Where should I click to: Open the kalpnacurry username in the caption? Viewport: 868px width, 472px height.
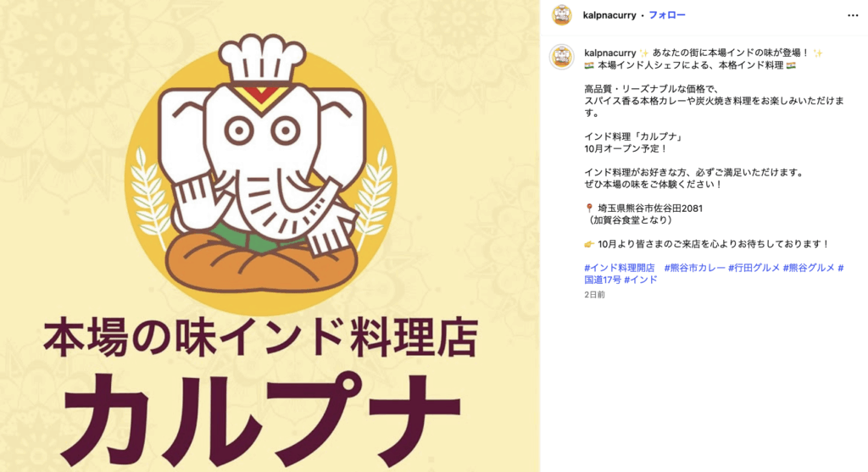[609, 53]
